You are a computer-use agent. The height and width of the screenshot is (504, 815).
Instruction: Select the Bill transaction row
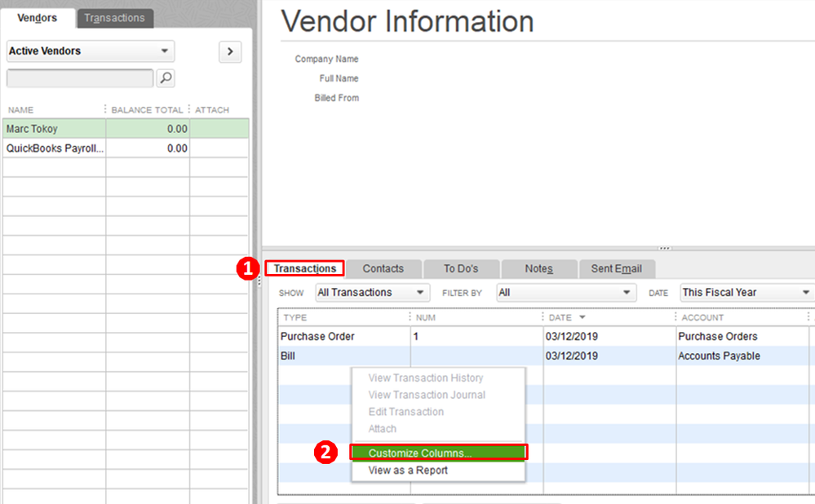pyautogui.click(x=546, y=356)
